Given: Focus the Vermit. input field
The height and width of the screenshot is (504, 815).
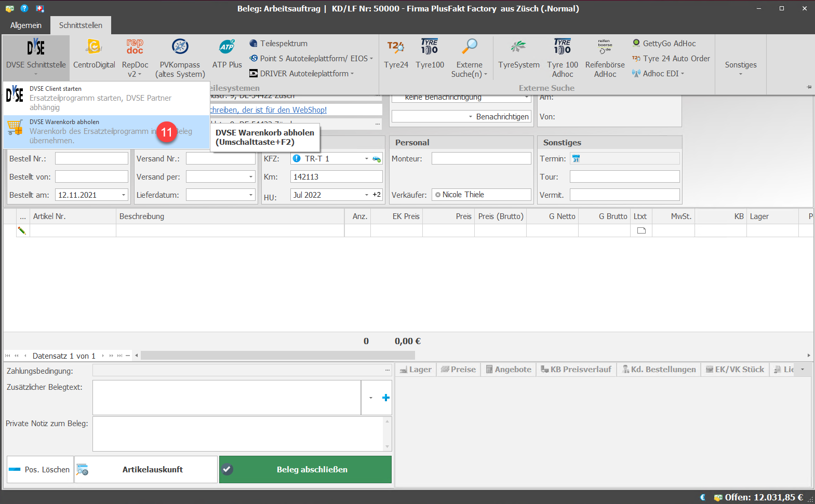Looking at the screenshot, I should click(x=624, y=195).
